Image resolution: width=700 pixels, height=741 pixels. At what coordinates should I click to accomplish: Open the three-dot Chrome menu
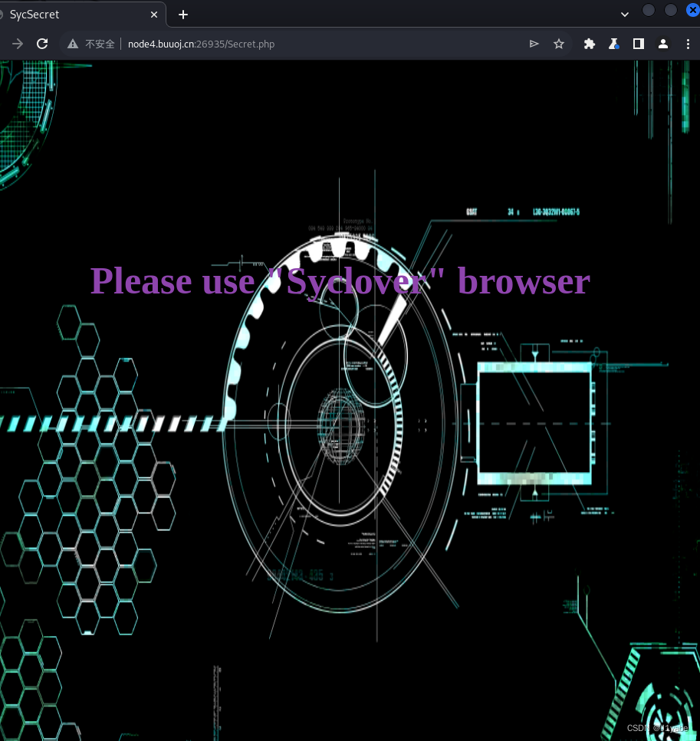coord(688,44)
